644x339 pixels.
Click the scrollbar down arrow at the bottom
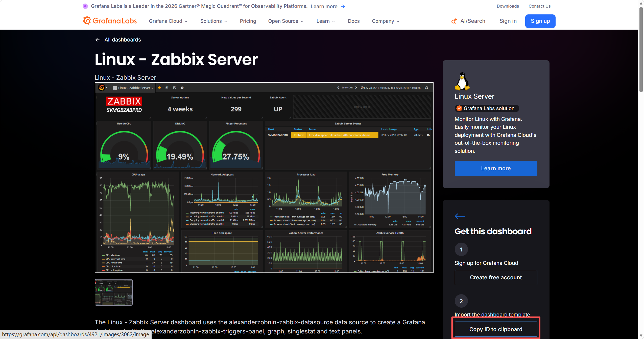(641, 336)
